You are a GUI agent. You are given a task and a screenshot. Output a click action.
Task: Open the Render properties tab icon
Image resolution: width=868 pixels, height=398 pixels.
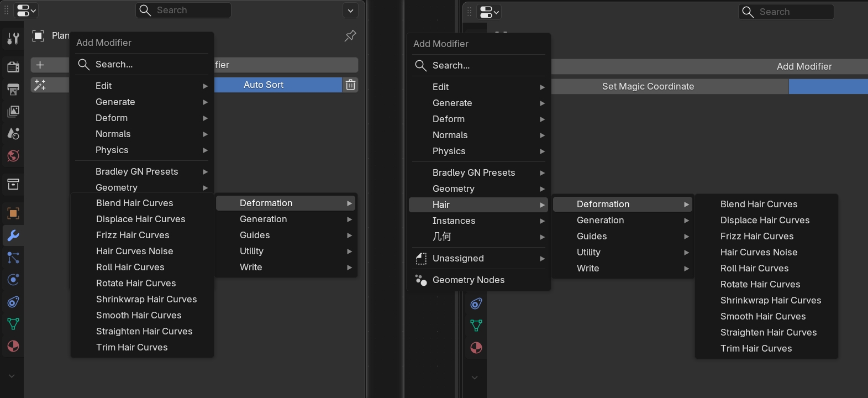pos(13,67)
